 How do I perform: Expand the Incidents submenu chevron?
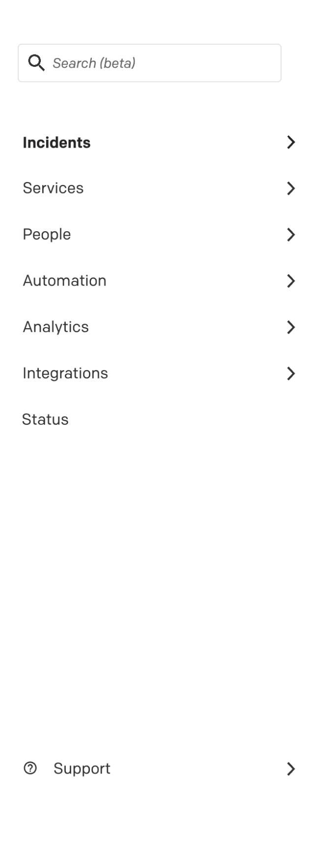click(291, 143)
